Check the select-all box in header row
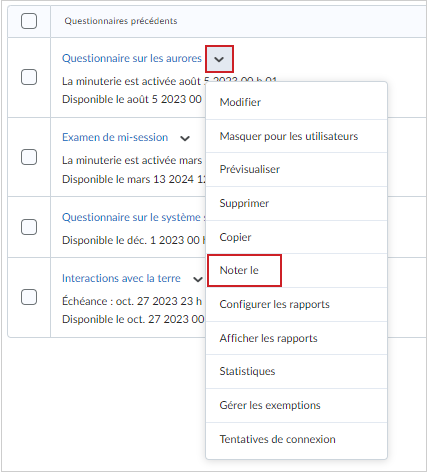Screen dimensions: 427x472 [x=29, y=21]
